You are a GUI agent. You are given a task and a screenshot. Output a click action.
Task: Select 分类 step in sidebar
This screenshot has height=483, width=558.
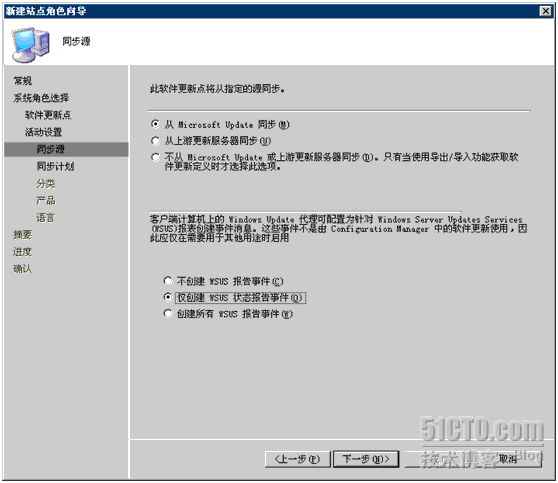click(46, 184)
